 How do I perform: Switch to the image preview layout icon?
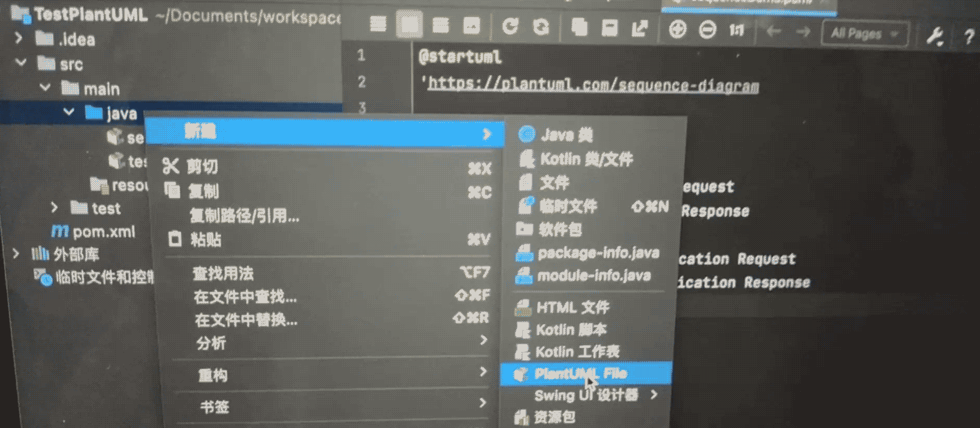coord(472,25)
